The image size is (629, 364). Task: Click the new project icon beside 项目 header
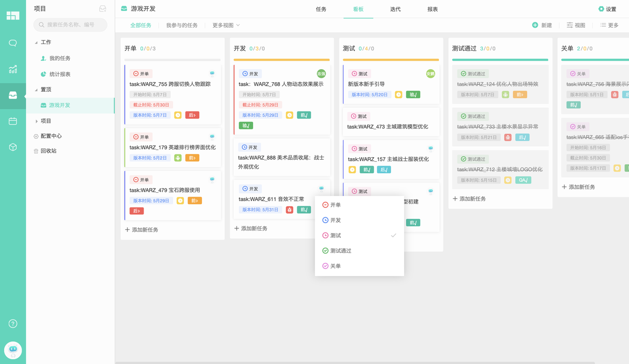click(103, 9)
